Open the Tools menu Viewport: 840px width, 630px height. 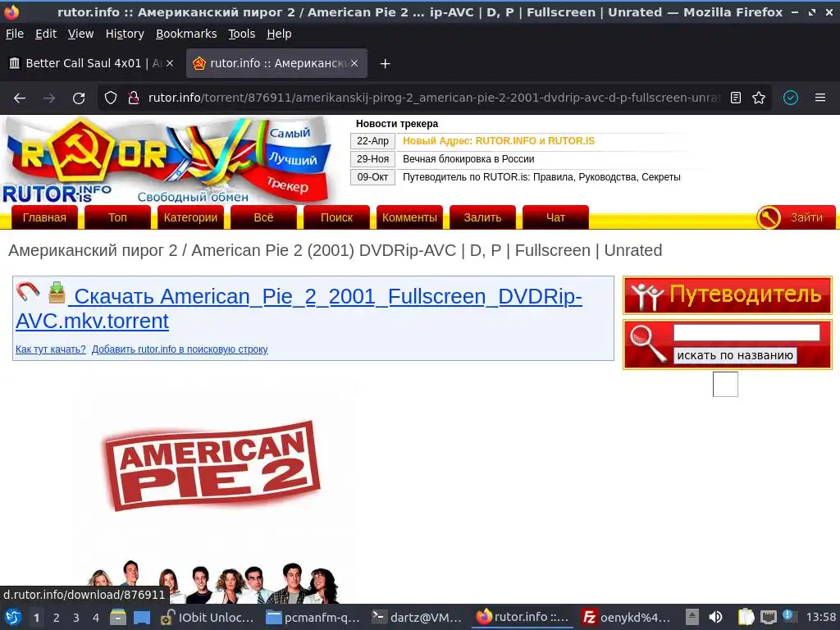point(242,34)
